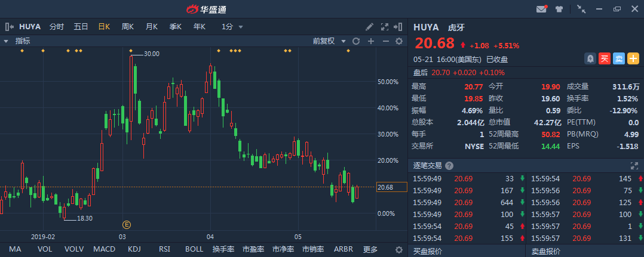
Task: Click the blue 卖 sell button
Action: (619, 58)
